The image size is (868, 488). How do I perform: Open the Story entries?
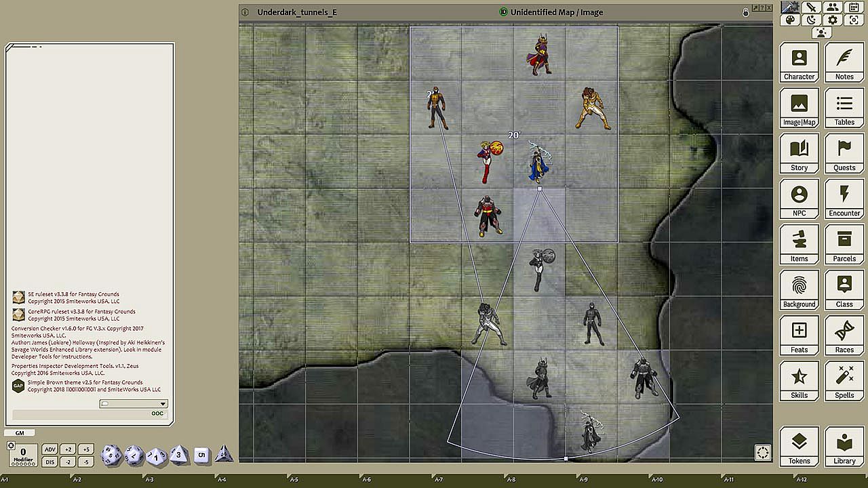coord(799,153)
